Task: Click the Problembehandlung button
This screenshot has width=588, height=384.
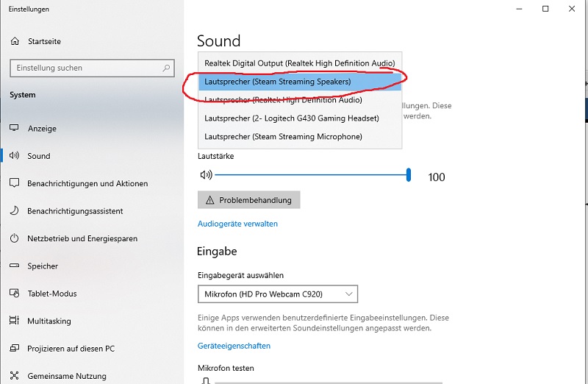Action: [248, 200]
